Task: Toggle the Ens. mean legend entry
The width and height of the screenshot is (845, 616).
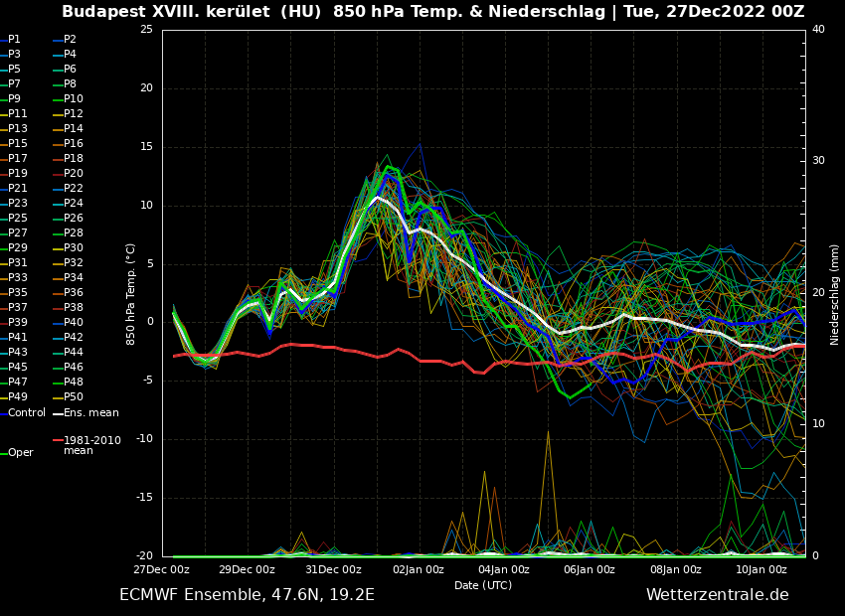Action: point(90,412)
